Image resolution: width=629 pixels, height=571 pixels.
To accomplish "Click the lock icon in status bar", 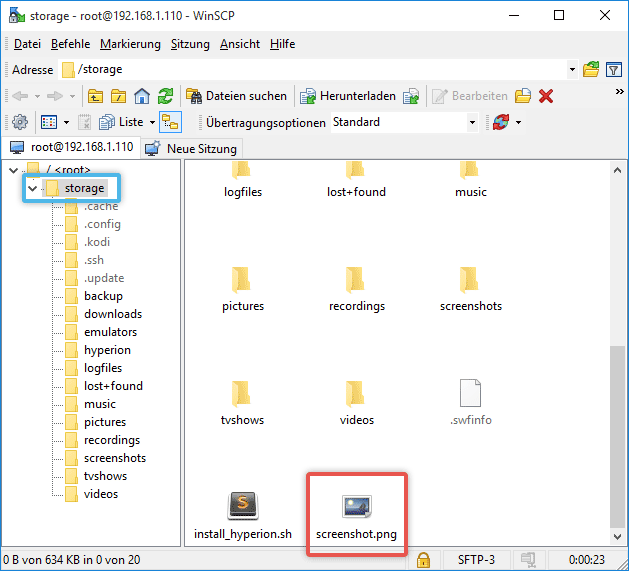I will [424, 560].
